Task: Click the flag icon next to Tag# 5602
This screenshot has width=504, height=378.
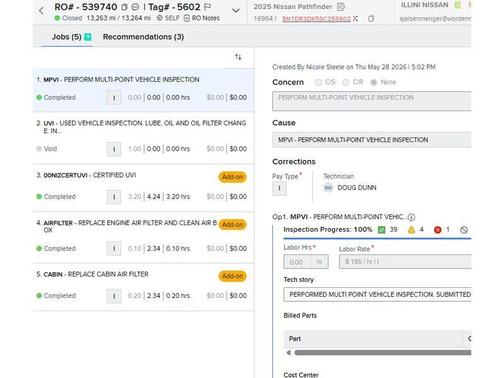Action: tap(207, 7)
